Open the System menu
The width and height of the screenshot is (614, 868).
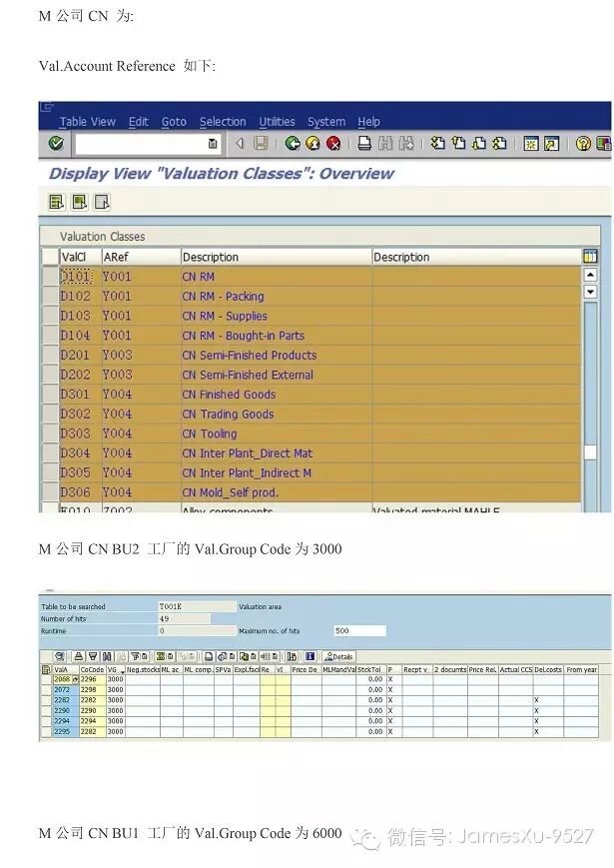coord(326,121)
